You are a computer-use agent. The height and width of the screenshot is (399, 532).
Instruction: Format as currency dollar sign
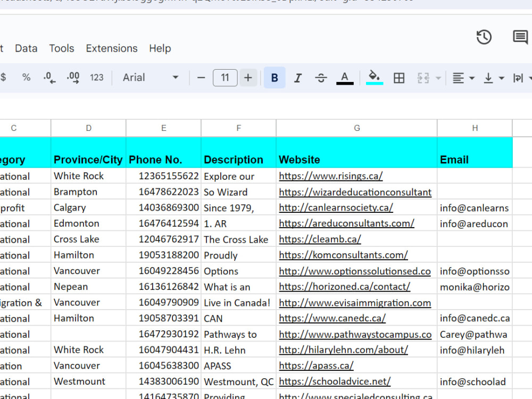[x=3, y=77]
